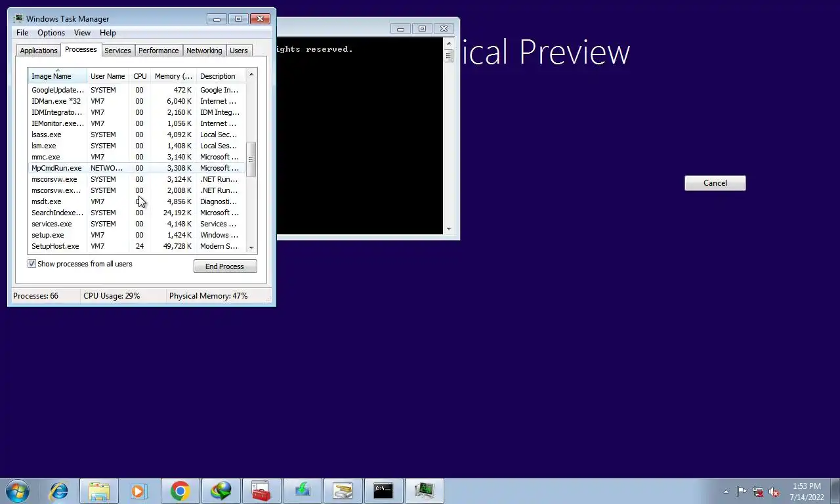Open Internet Download Manager taskbar icon
The image size is (840, 504).
pyautogui.click(x=220, y=491)
